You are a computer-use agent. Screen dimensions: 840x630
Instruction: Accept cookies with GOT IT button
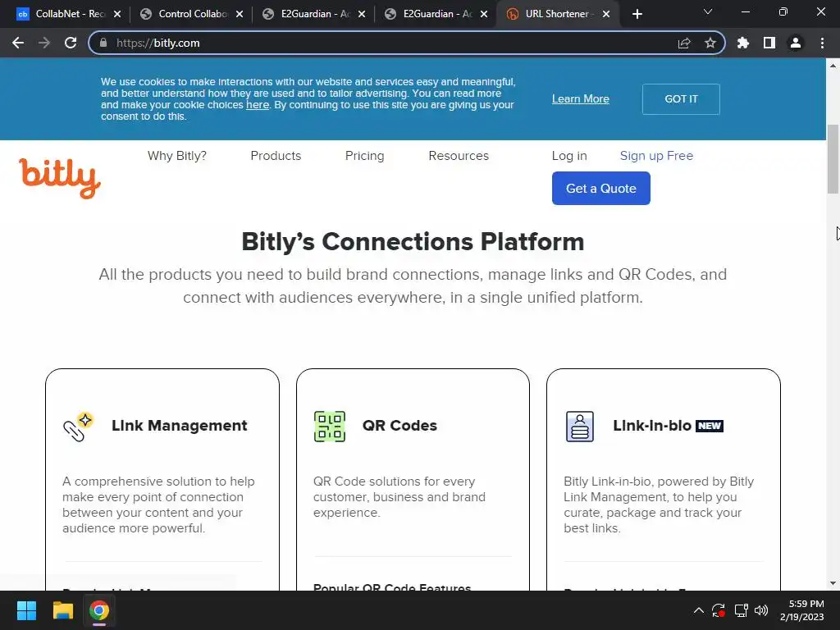681,99
